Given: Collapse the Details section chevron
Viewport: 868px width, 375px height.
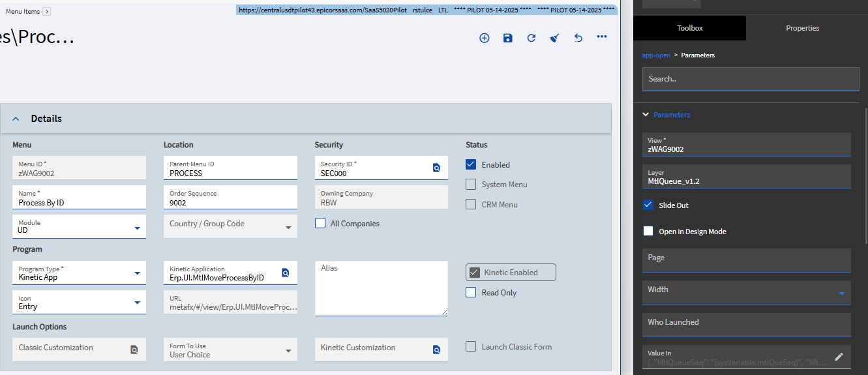Looking at the screenshot, I should click(x=16, y=119).
